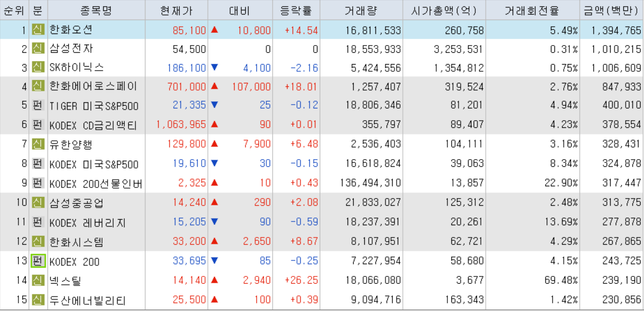
Task: Click the 3,253,531 market cap cell
Action: pyautogui.click(x=459, y=49)
